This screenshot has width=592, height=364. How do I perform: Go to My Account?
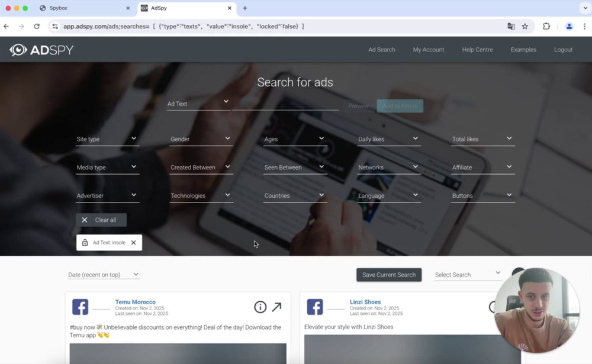[x=429, y=50]
